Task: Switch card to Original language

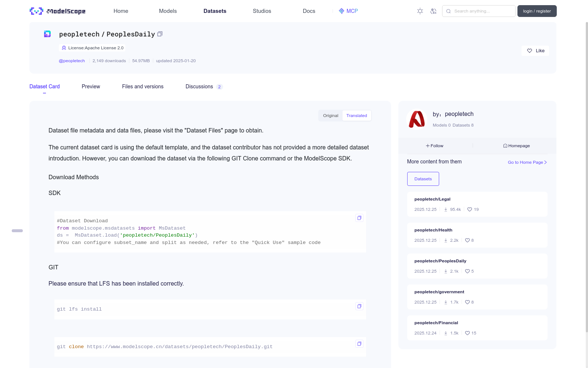Action: pos(330,116)
